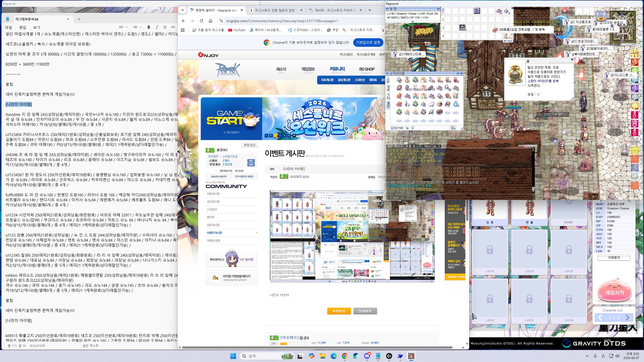The height and width of the screenshot is (362, 644).
Task: Open the list style dropdown in Notepad
Action: [137, 27]
